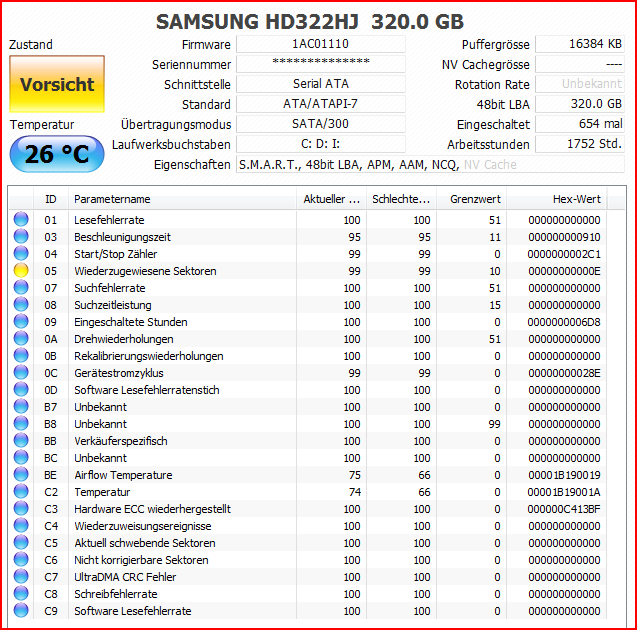Select the UltraDMA CRC Fehler parameter name

coord(125,577)
